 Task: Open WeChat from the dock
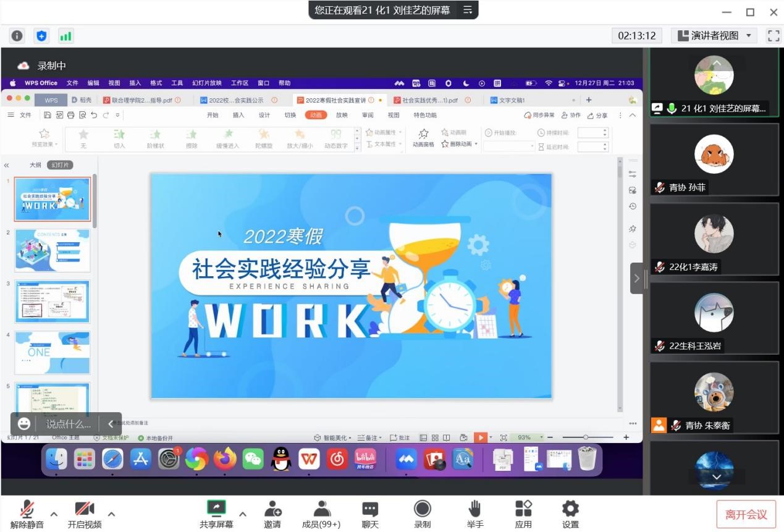(x=253, y=459)
